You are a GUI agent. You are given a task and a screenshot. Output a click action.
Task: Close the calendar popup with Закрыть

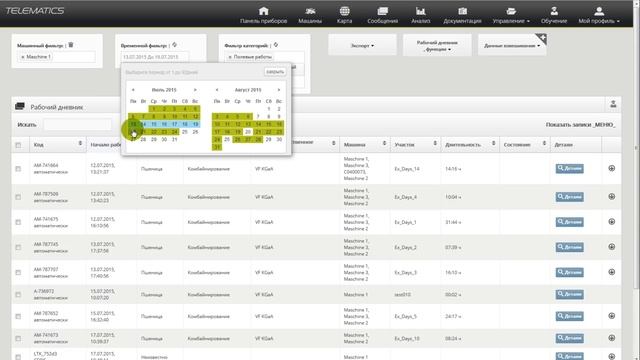(275, 72)
